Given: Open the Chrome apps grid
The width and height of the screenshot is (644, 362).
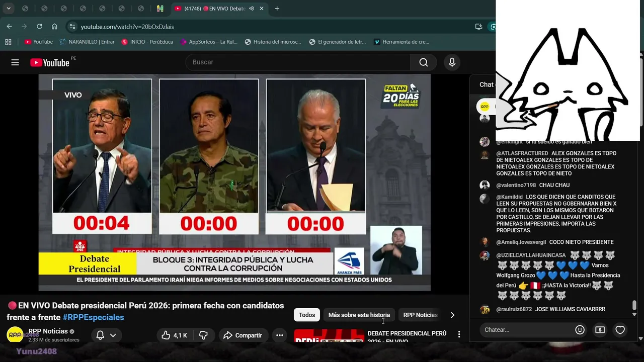Looking at the screenshot, I should pyautogui.click(x=8, y=42).
